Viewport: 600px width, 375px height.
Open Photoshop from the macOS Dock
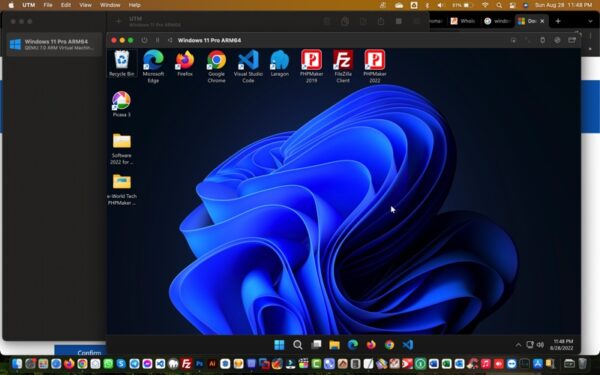tap(199, 363)
